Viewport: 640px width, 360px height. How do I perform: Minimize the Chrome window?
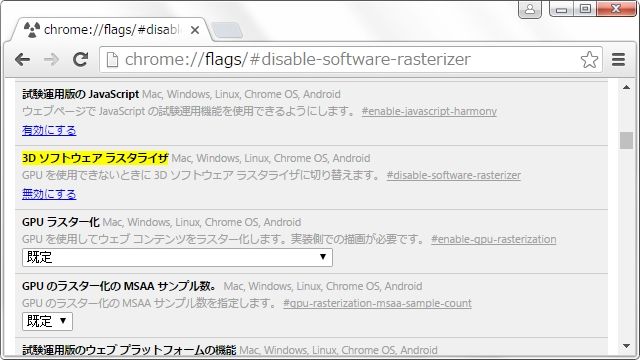click(x=561, y=9)
